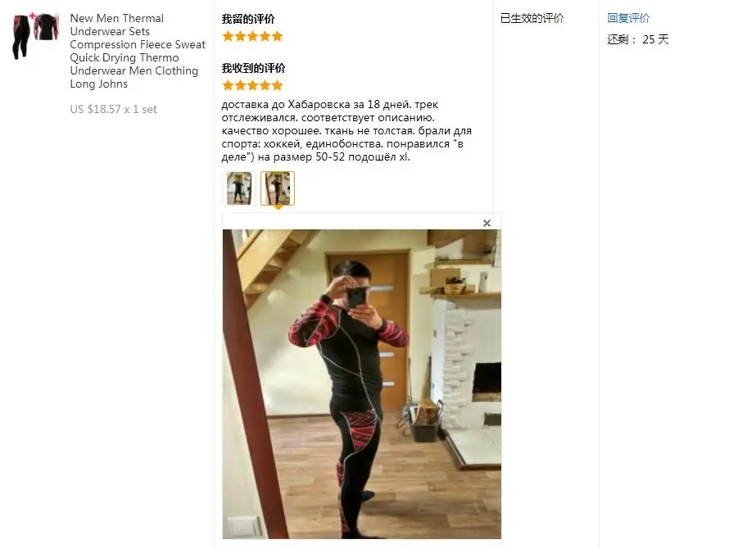756x548 pixels.
Task: Click the first star under 我收到的评价
Action: tap(228, 86)
